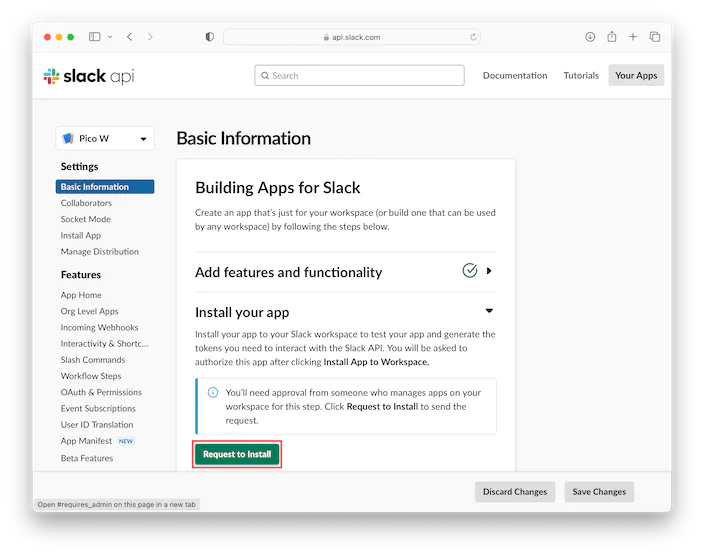Open the Safari share icon

[x=611, y=37]
